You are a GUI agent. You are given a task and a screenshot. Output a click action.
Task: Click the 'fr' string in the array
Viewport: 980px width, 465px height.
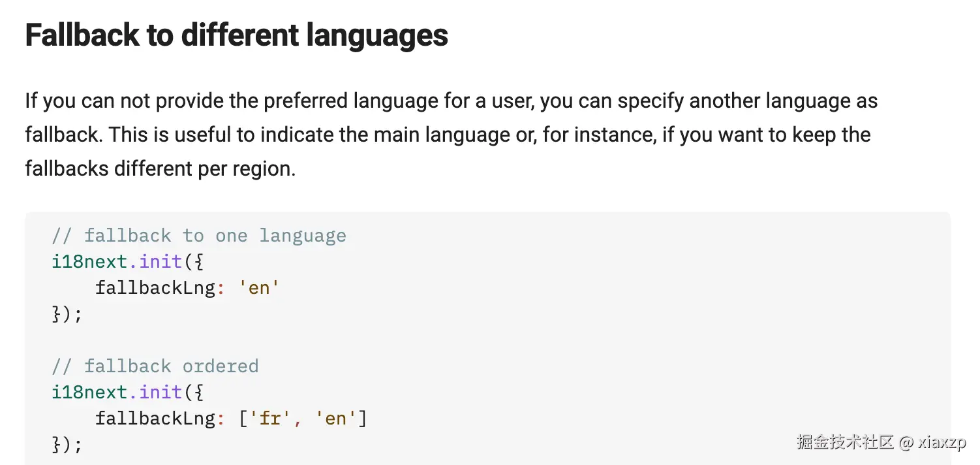269,418
